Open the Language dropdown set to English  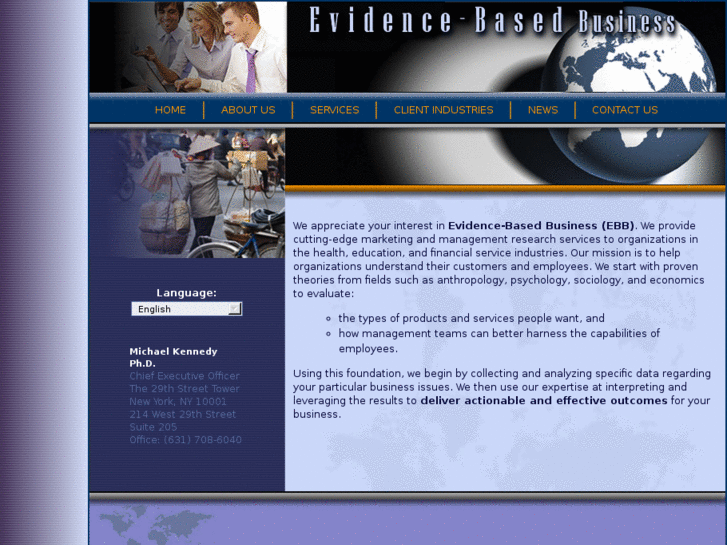coord(186,309)
